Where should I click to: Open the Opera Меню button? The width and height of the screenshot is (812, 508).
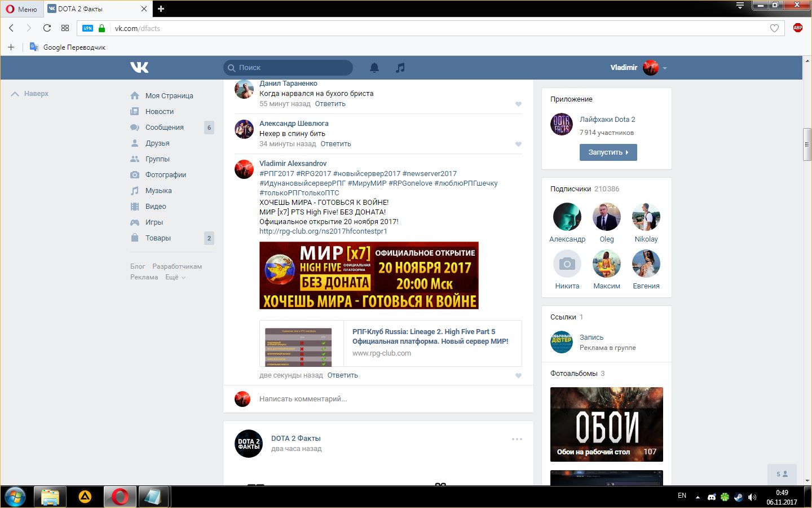click(21, 9)
